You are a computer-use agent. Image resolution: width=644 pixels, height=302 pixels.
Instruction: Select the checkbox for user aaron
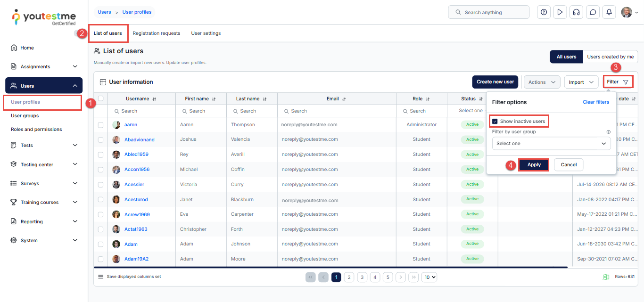[x=100, y=125]
